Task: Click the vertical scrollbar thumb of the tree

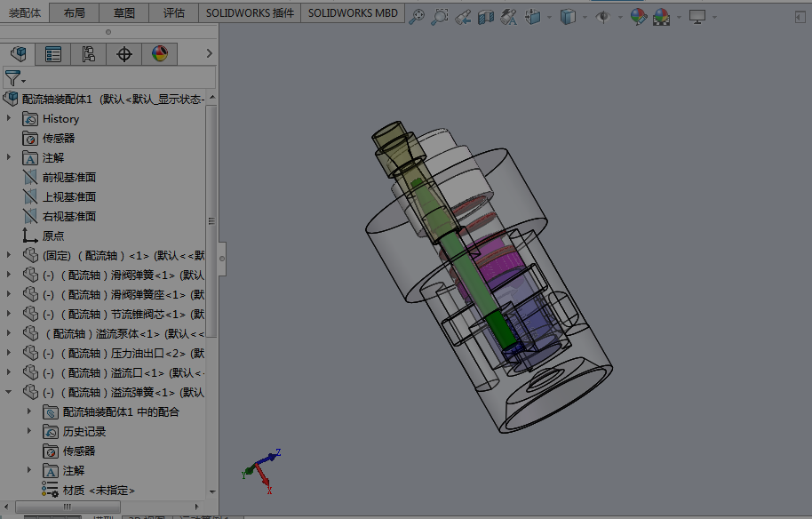Action: coord(211,221)
